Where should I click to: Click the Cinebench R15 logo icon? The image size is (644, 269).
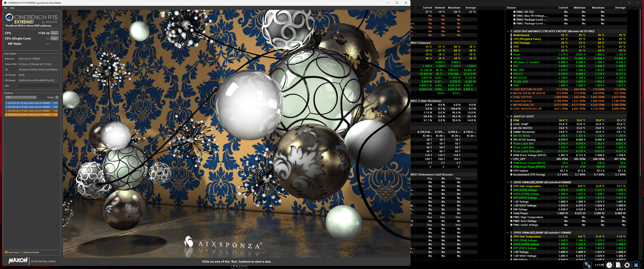10,17
